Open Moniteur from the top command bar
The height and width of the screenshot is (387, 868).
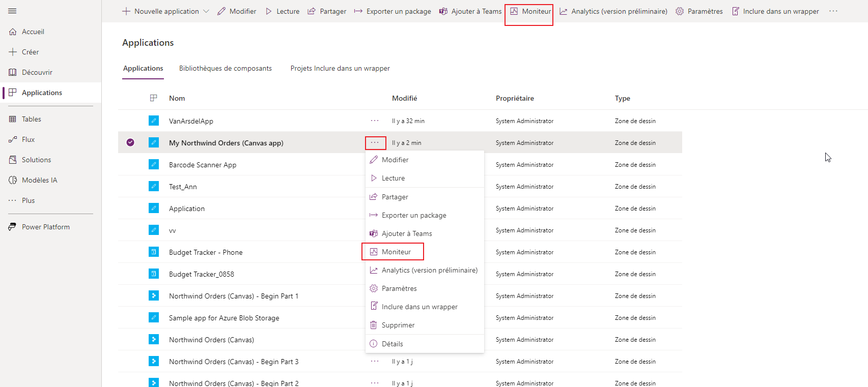click(x=530, y=11)
